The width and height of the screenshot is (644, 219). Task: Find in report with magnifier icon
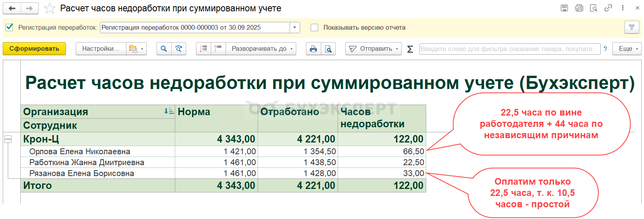164,49
